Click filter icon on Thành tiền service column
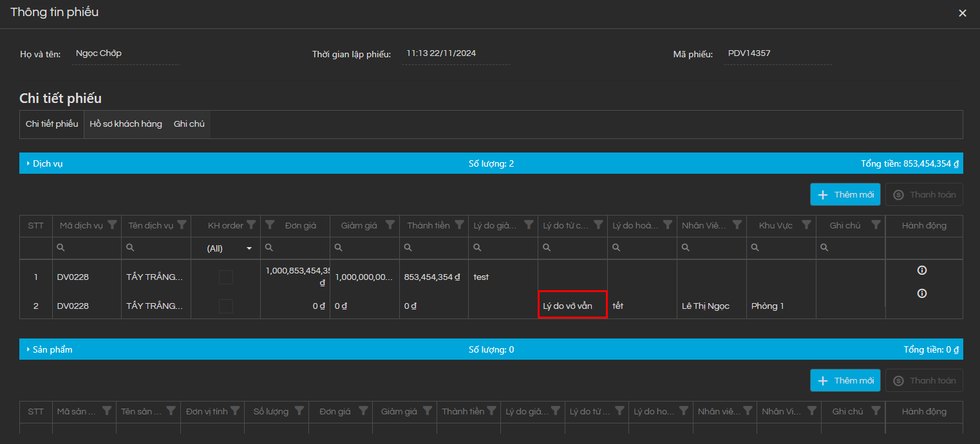The width and height of the screenshot is (980, 444). pos(459,225)
